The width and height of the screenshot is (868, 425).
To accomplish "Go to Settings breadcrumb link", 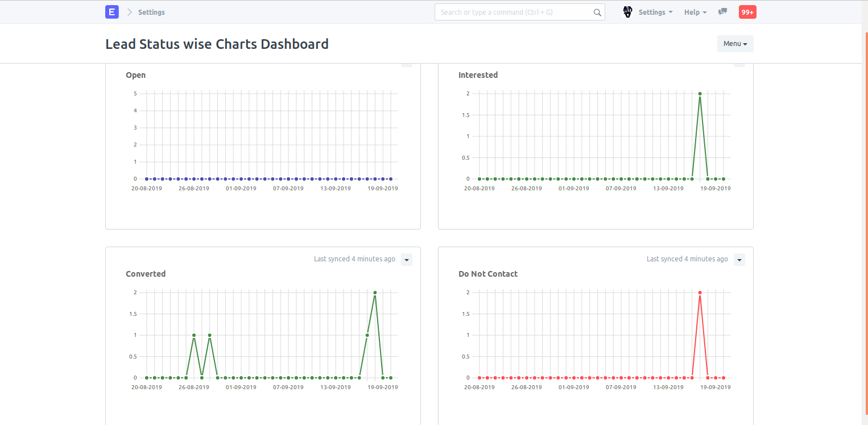I will (x=151, y=12).
